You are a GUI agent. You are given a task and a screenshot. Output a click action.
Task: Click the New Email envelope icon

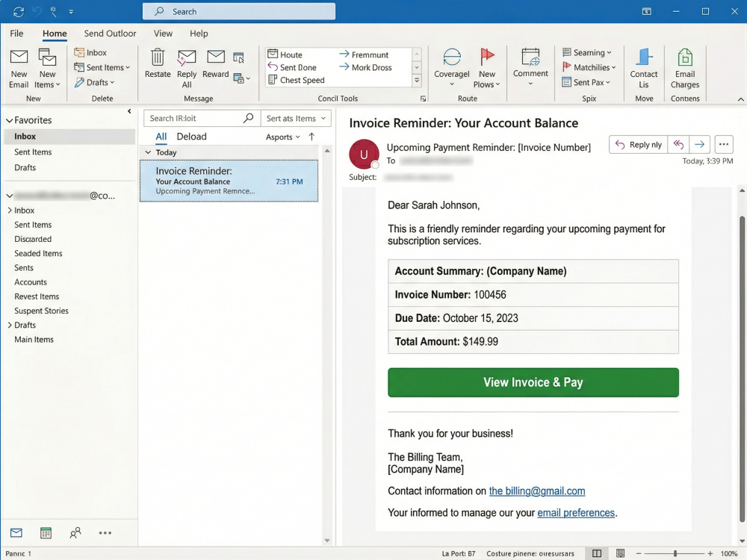coord(19,57)
